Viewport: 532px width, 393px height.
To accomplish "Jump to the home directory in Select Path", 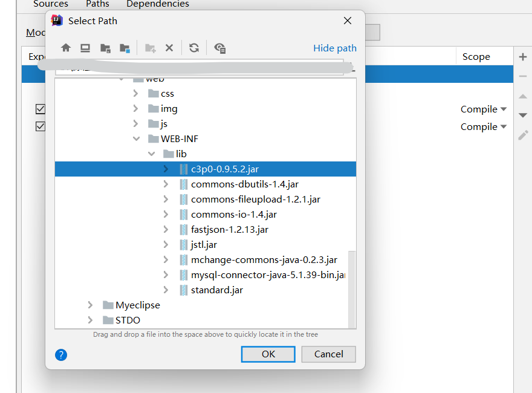I will coord(65,47).
